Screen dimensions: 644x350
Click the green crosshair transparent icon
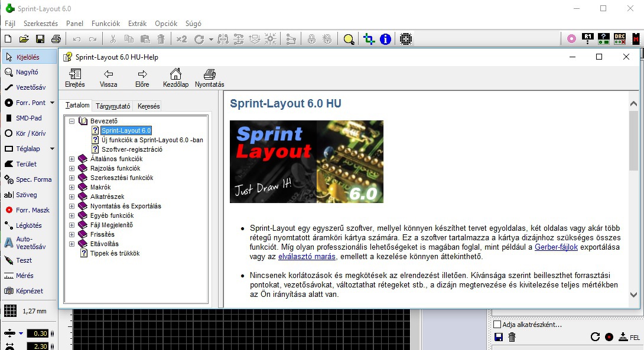(369, 39)
